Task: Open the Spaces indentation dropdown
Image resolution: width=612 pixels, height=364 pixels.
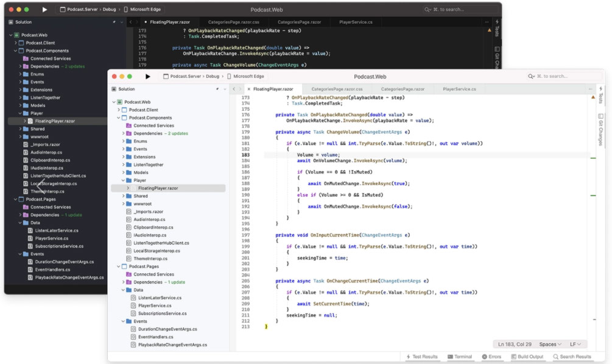Action: pos(550,344)
